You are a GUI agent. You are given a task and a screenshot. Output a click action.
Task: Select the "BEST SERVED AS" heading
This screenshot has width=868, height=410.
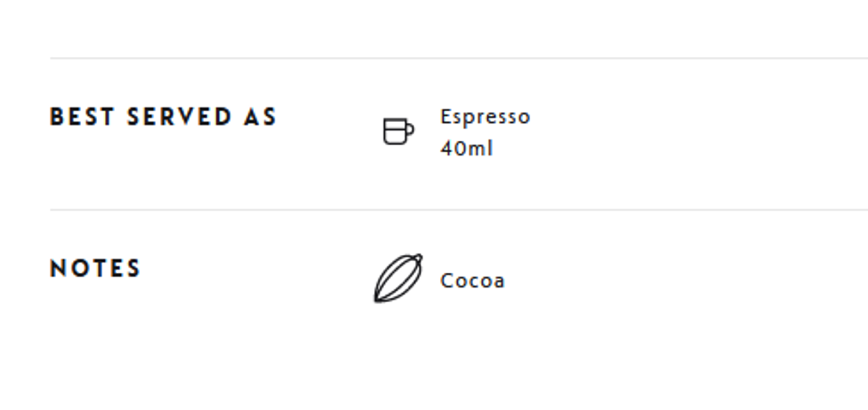(163, 117)
